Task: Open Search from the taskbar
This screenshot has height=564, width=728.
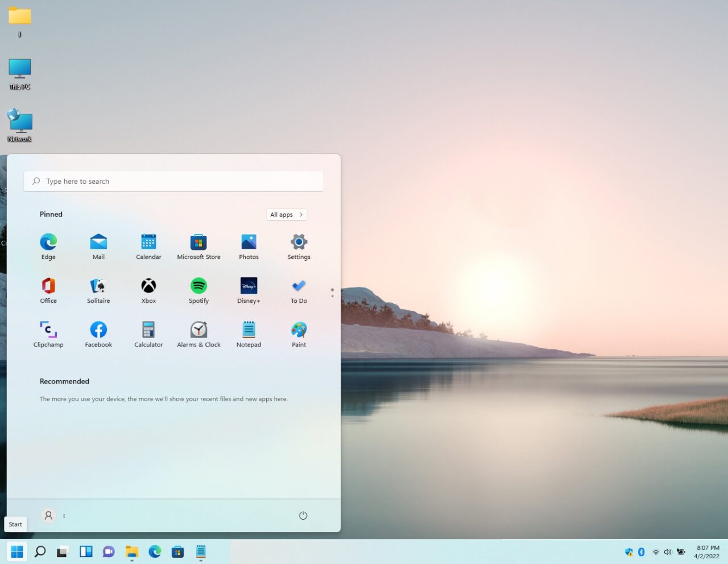Action: [x=40, y=551]
